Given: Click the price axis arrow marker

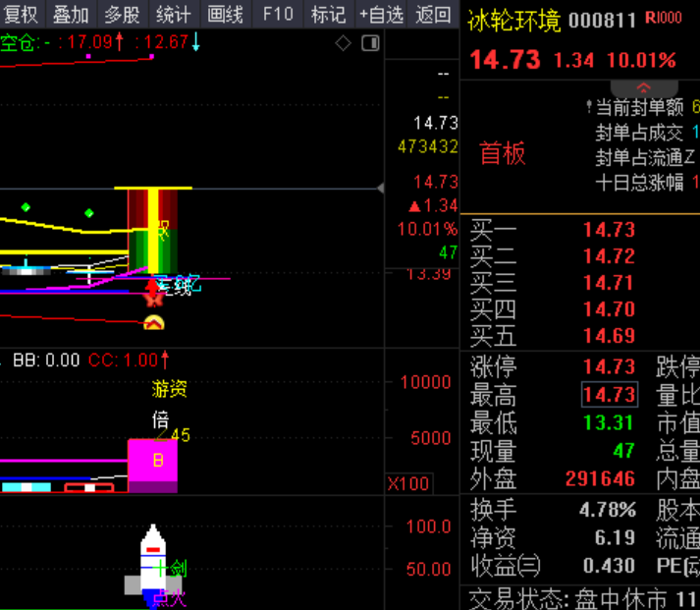Looking at the screenshot, I should [380, 188].
